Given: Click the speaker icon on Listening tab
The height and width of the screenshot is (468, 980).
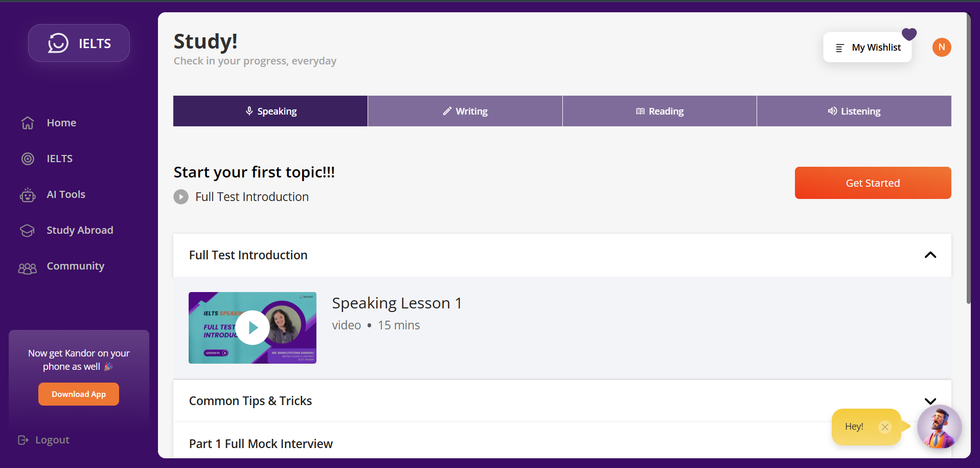Looking at the screenshot, I should click(832, 111).
